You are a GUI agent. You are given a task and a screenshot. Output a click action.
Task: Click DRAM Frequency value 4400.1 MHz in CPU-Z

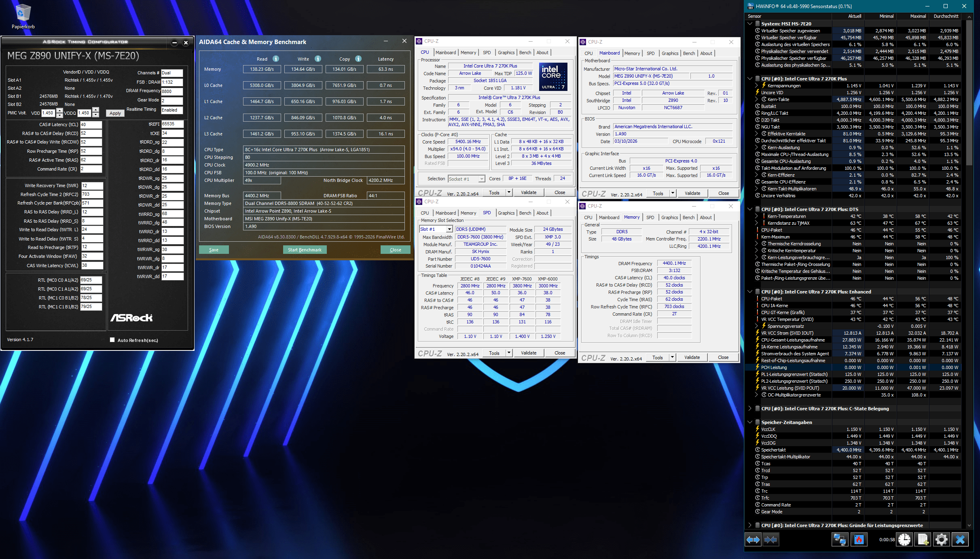tap(674, 263)
